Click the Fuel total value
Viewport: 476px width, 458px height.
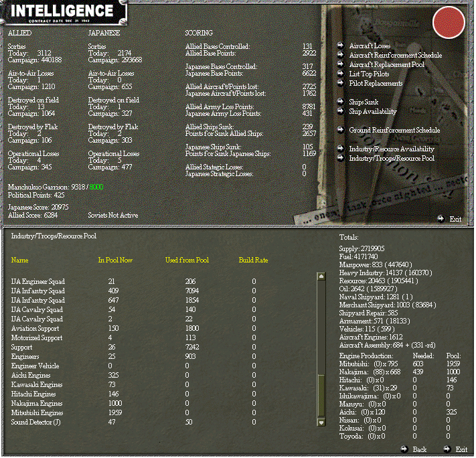[x=366, y=256]
